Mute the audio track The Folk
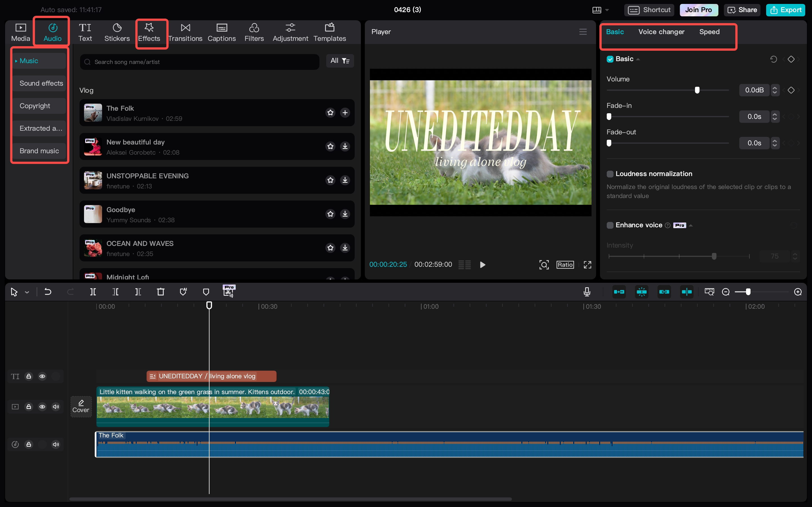Image resolution: width=812 pixels, height=507 pixels. click(56, 444)
